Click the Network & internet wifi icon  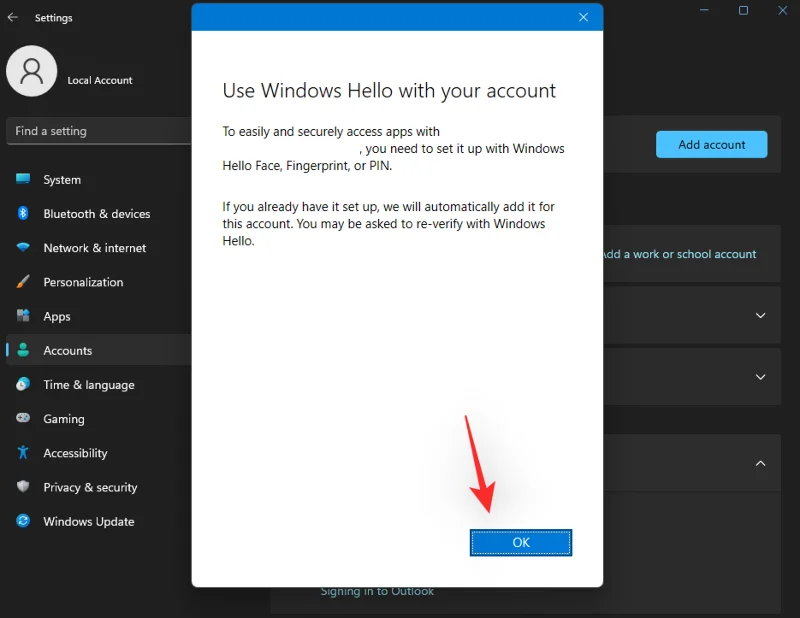click(23, 248)
